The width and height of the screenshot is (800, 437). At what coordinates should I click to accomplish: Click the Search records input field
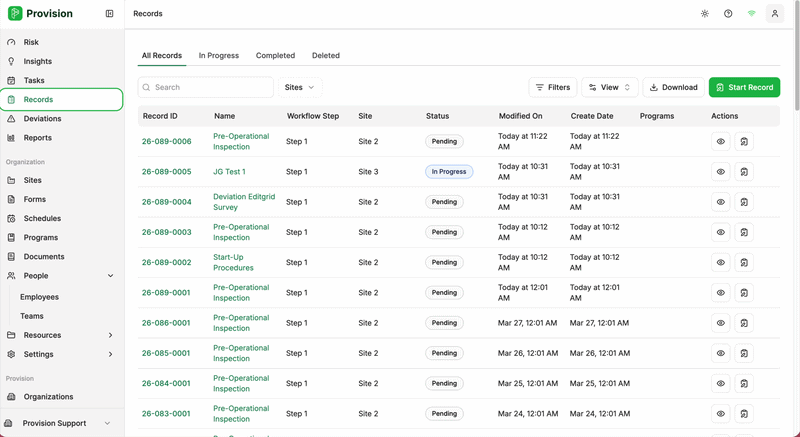(x=210, y=88)
